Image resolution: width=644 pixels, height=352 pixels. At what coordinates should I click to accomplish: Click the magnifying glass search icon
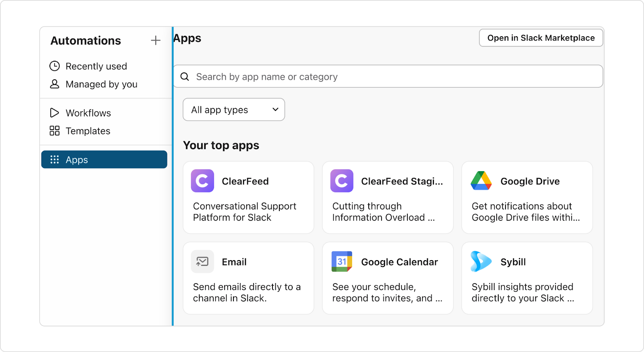(185, 77)
